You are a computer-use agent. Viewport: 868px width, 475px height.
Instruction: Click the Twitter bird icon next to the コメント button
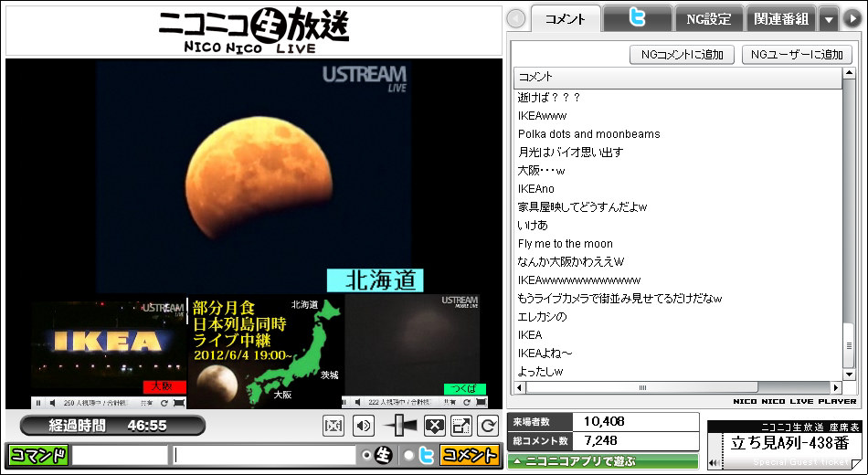pyautogui.click(x=427, y=455)
